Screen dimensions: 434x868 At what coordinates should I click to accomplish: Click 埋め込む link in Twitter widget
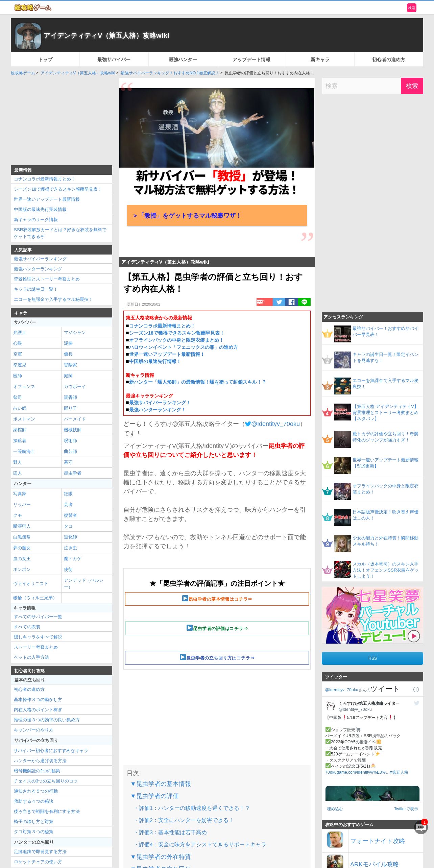point(335,809)
